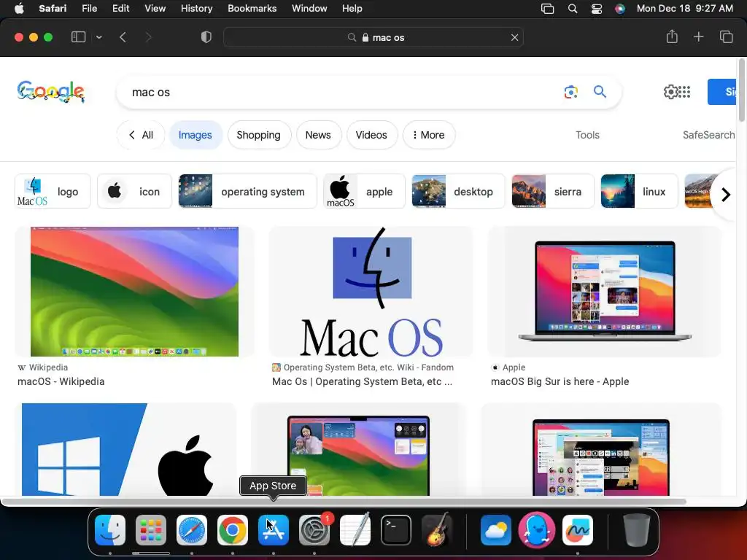Switch to News results
The image size is (747, 560).
(x=318, y=135)
